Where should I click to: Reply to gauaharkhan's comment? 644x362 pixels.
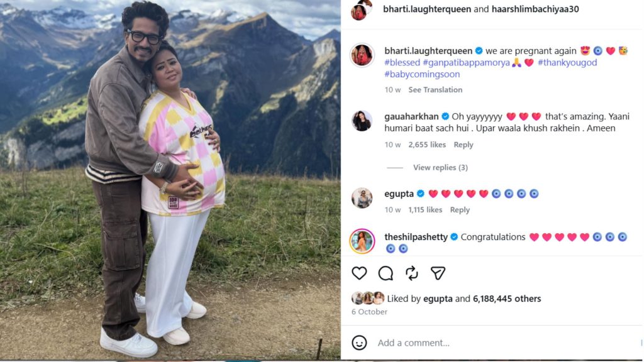(x=464, y=145)
